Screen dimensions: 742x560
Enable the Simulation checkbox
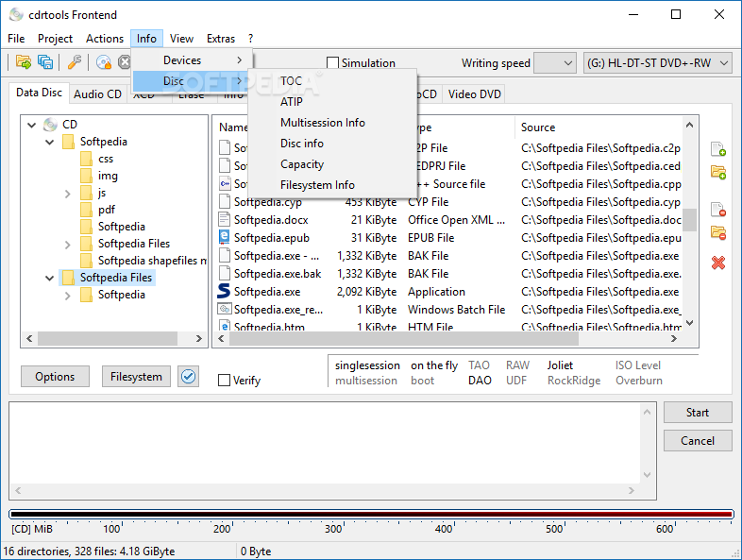click(x=332, y=63)
